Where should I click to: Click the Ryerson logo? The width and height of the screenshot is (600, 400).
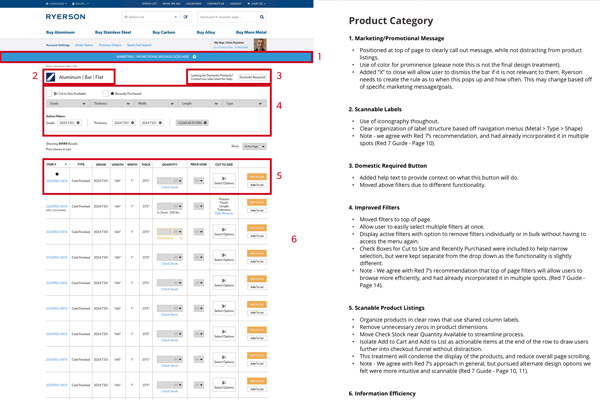click(x=65, y=17)
